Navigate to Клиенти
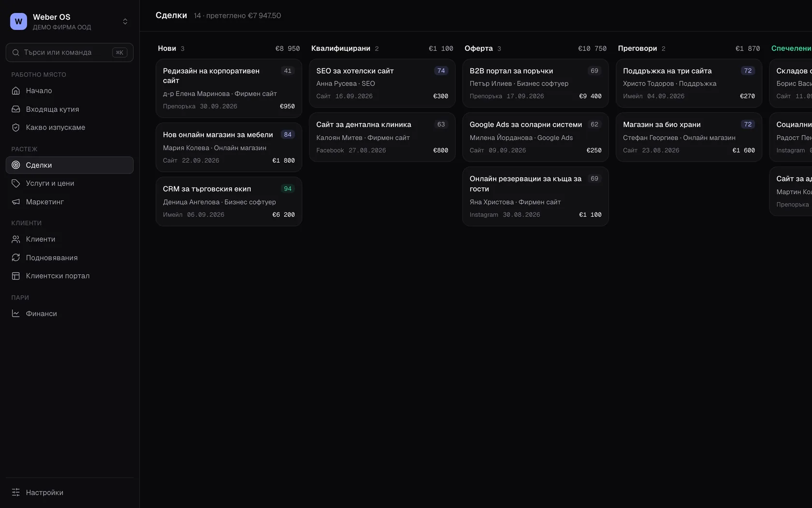The width and height of the screenshot is (812, 508). click(x=70, y=239)
